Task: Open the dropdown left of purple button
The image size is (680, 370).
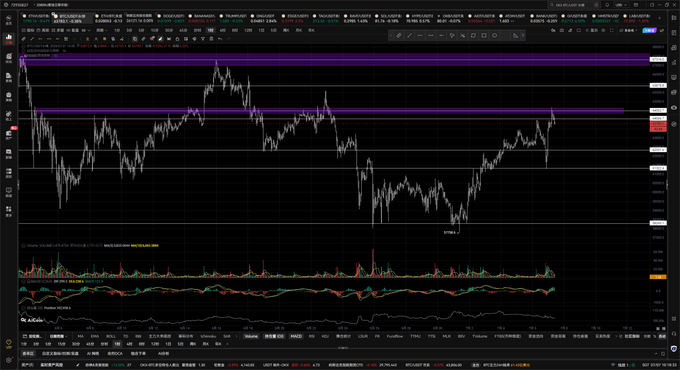Action: pyautogui.click(x=629, y=31)
